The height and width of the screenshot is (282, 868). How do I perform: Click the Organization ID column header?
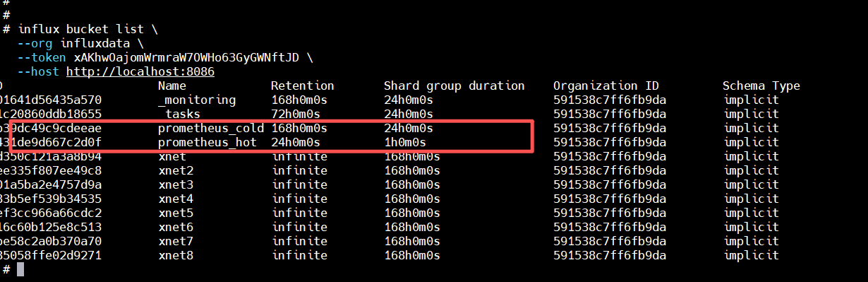[606, 86]
